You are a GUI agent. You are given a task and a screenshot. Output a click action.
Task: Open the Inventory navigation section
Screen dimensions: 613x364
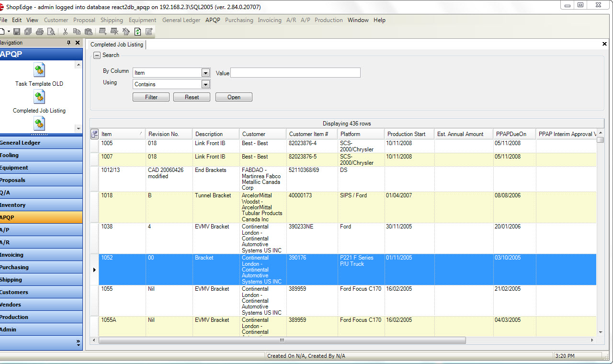tap(41, 205)
